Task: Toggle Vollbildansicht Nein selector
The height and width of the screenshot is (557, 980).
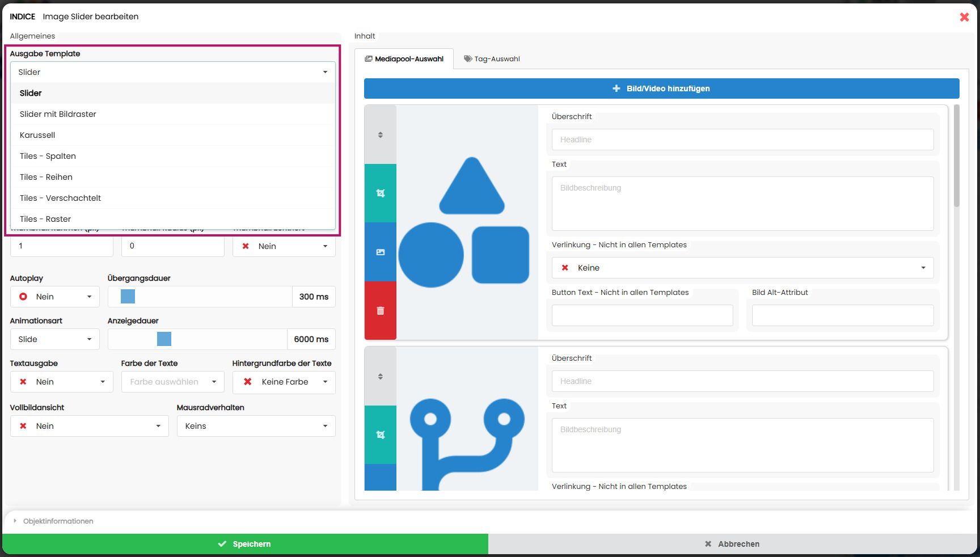Action: pyautogui.click(x=89, y=426)
